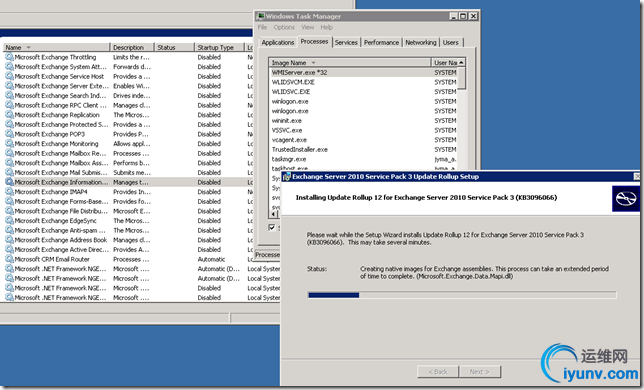This screenshot has height=390, width=644.
Task: Select the WLIDSVCM.EXE process row
Action: (x=363, y=82)
